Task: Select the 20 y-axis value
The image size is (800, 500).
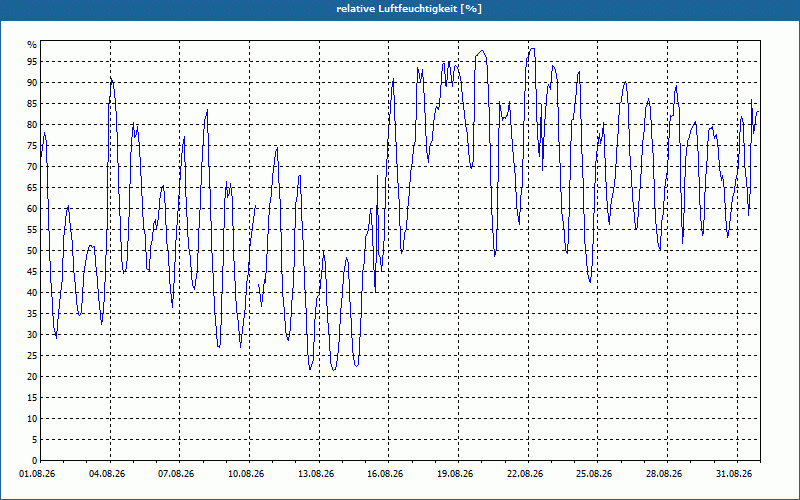Action: click(x=32, y=377)
